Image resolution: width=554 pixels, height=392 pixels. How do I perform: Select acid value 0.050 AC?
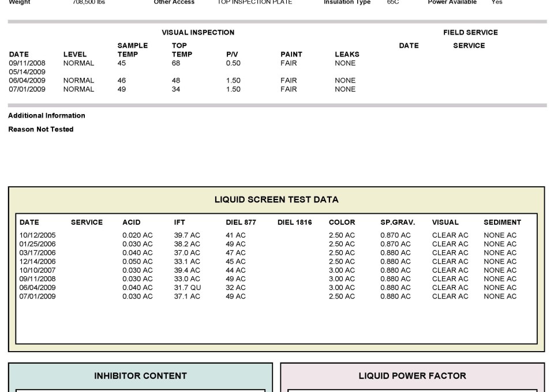pos(138,262)
